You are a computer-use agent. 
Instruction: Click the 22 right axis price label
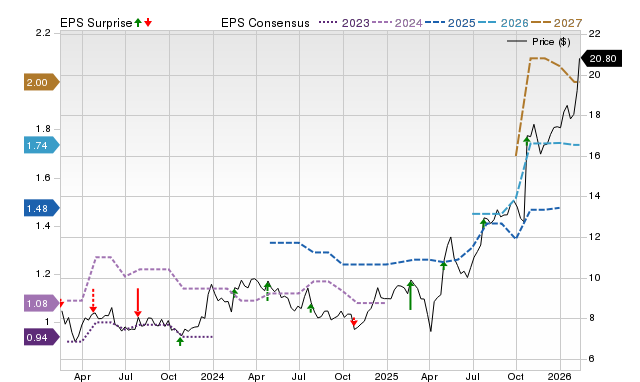coord(595,33)
